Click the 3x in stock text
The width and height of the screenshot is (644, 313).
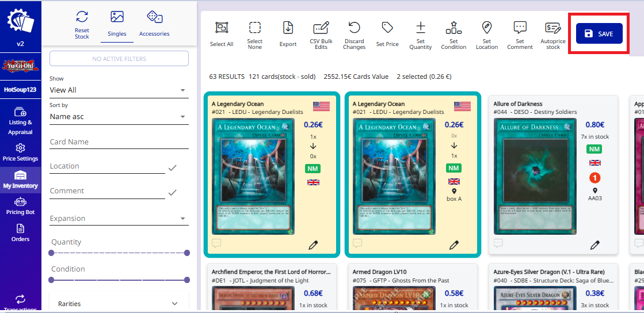(595, 305)
